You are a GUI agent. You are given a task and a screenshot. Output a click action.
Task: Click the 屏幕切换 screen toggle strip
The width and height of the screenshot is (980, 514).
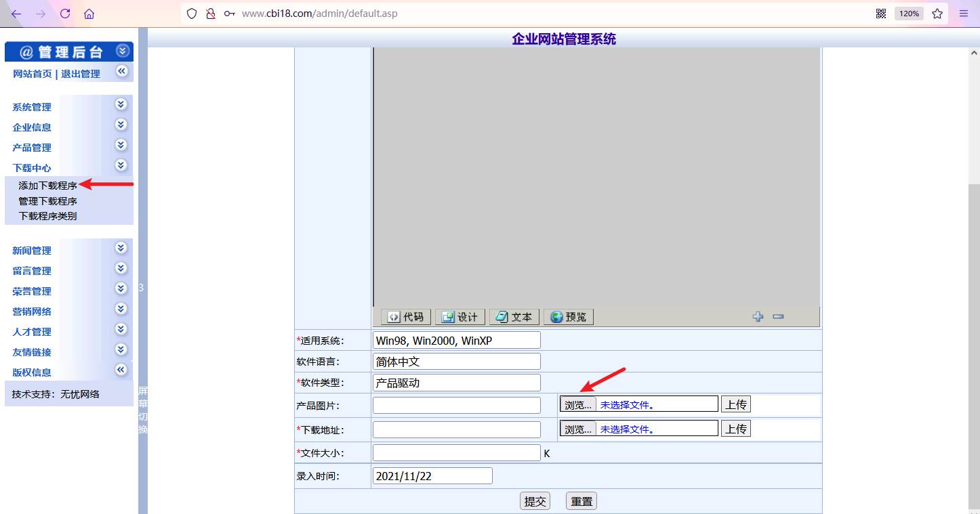(143, 410)
